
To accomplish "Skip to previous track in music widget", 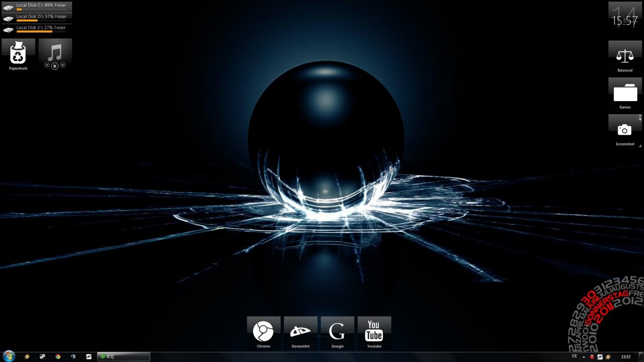I will [47, 65].
